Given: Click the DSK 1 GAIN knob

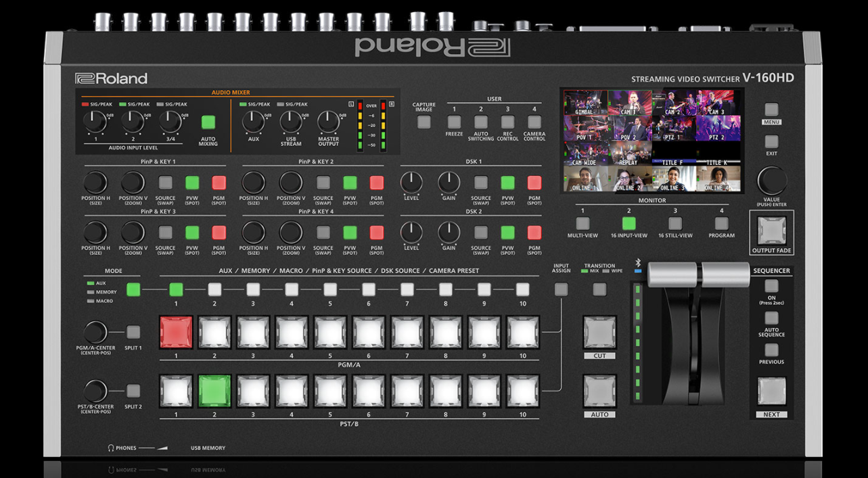Looking at the screenshot, I should point(449,183).
